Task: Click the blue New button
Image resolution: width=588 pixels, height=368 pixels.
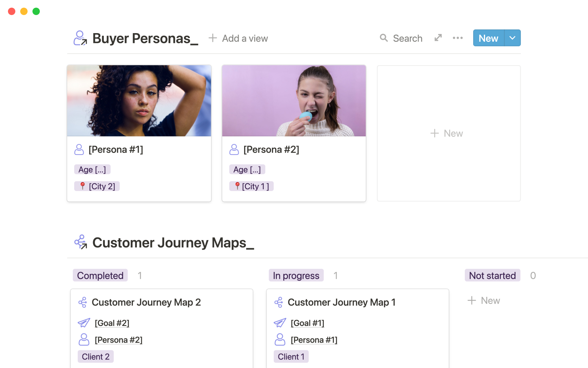Action: pos(488,38)
